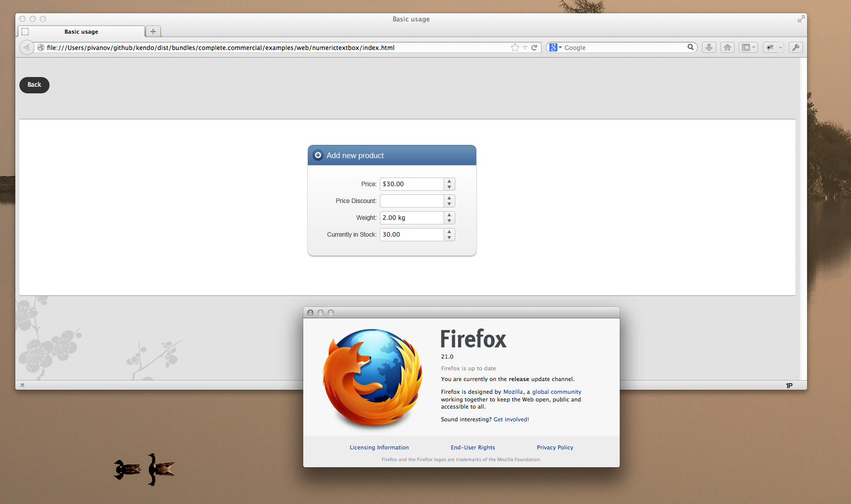Open a new tab with plus button
This screenshot has height=504, width=851.
pos(153,31)
